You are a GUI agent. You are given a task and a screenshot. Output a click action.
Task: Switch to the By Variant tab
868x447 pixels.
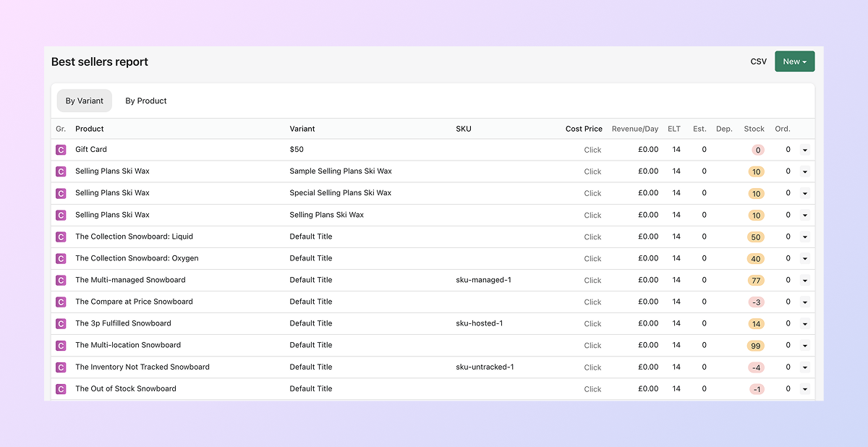click(85, 101)
